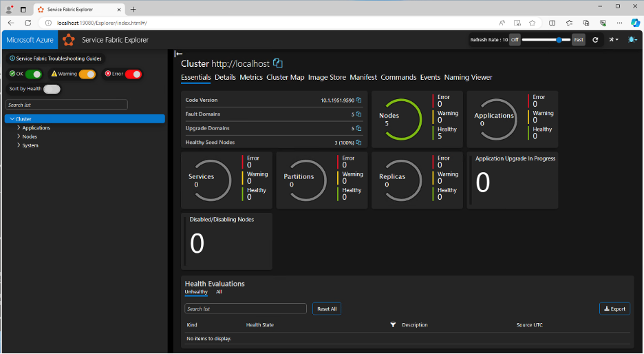Click the Applications health chart tile
The width and height of the screenshot is (644, 354).
pyautogui.click(x=512, y=119)
